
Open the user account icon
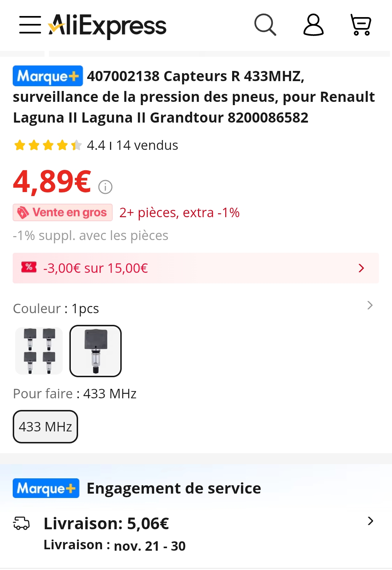tap(313, 25)
